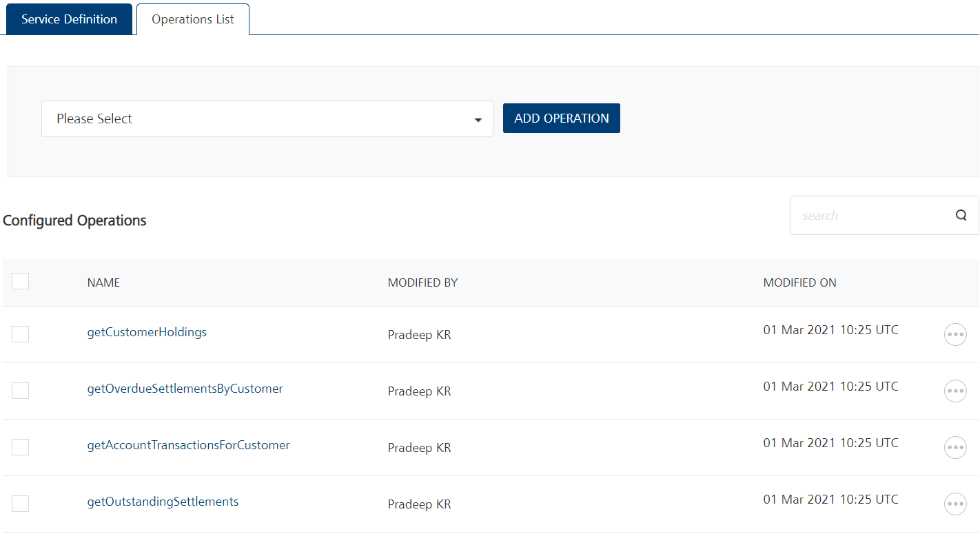Select checkbox for getOverdueSettlementsByCustomer
The width and height of the screenshot is (980, 545).
coord(21,391)
